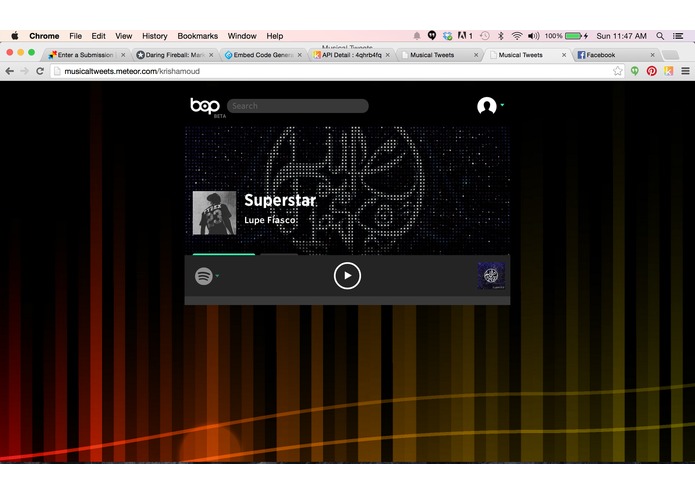Screen dimensions: 695x494
Task: Click the track progress bar
Action: pos(347,300)
